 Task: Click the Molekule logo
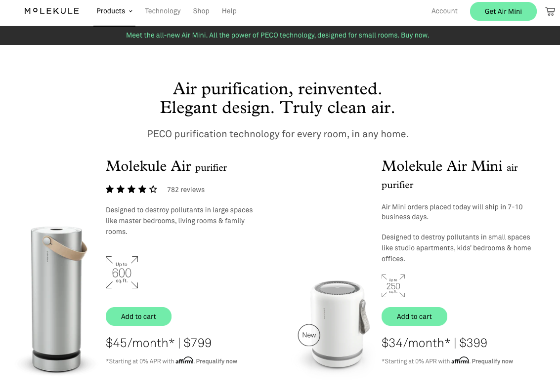coord(51,11)
